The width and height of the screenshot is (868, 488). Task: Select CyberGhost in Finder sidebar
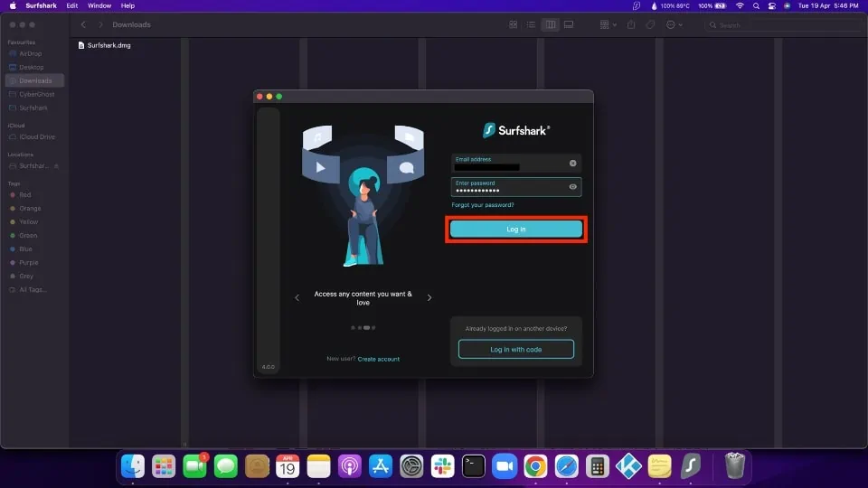coord(34,94)
